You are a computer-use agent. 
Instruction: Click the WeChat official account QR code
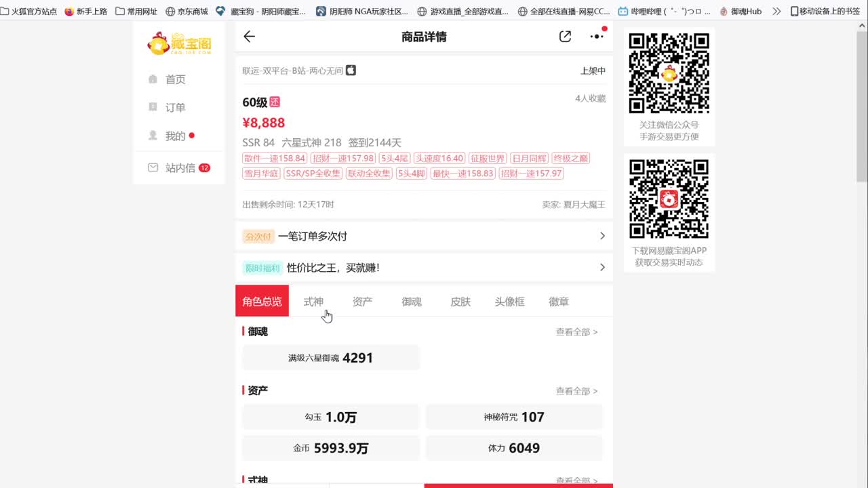click(669, 73)
